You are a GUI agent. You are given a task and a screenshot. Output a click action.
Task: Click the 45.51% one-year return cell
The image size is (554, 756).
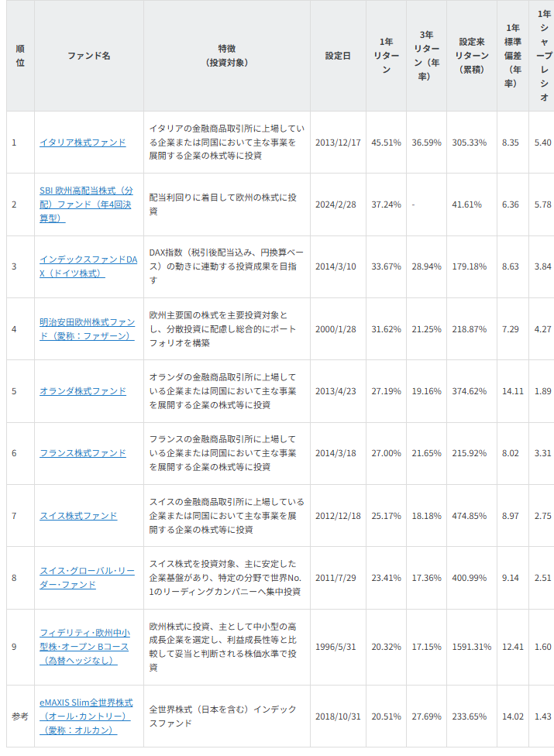click(x=386, y=143)
